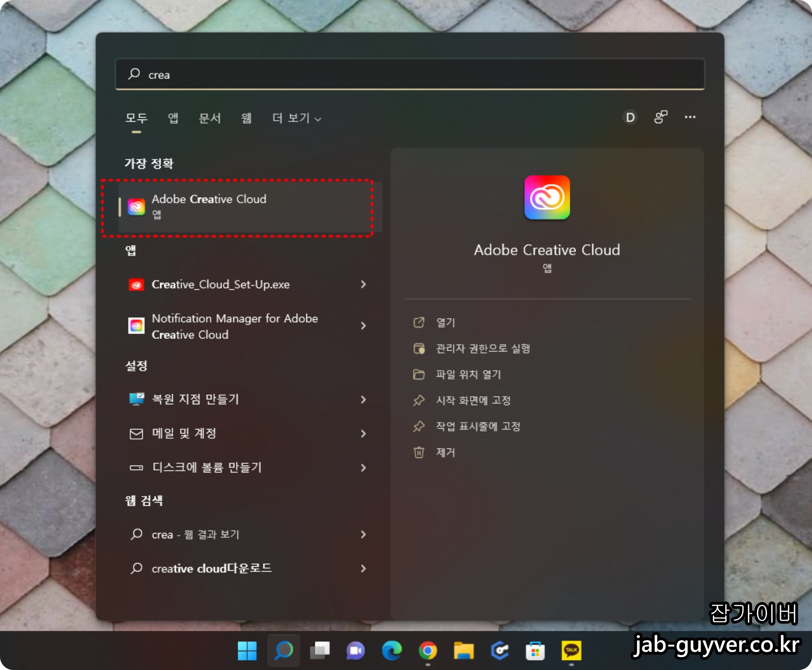812x670 pixels.
Task: Choose 파일 위치 열기
Action: coord(469,374)
